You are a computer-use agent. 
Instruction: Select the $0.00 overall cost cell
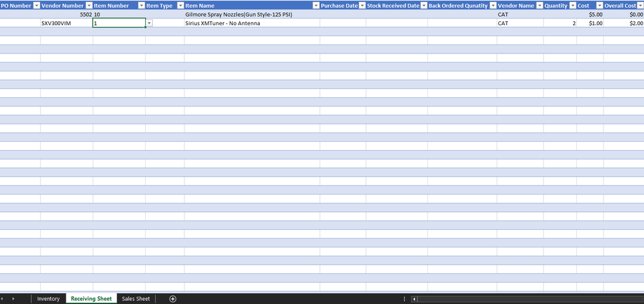pyautogui.click(x=624, y=14)
